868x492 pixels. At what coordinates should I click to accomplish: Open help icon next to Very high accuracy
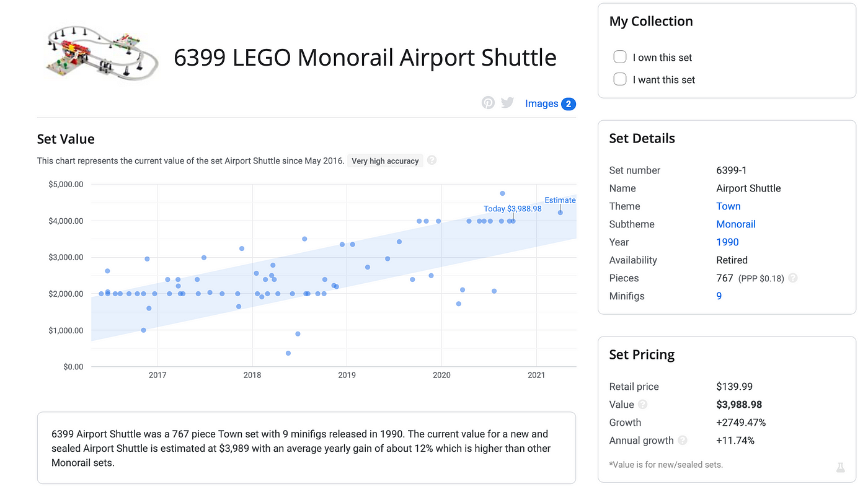(x=432, y=160)
